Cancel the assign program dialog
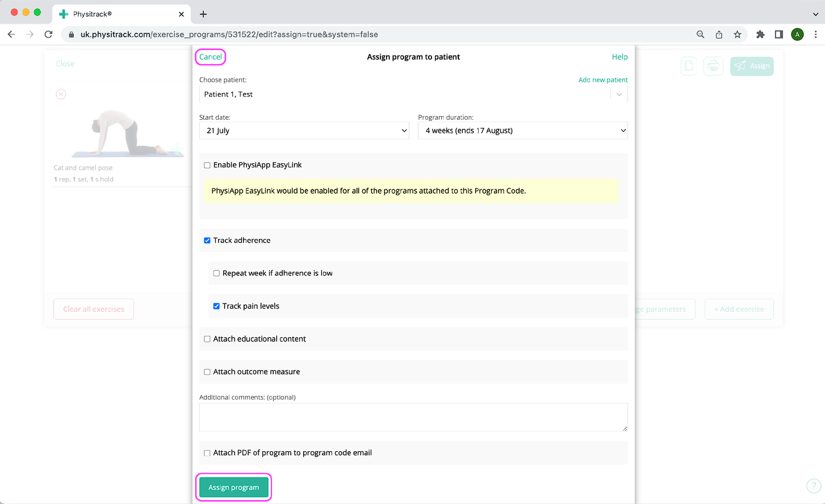825x504 pixels. pos(211,57)
